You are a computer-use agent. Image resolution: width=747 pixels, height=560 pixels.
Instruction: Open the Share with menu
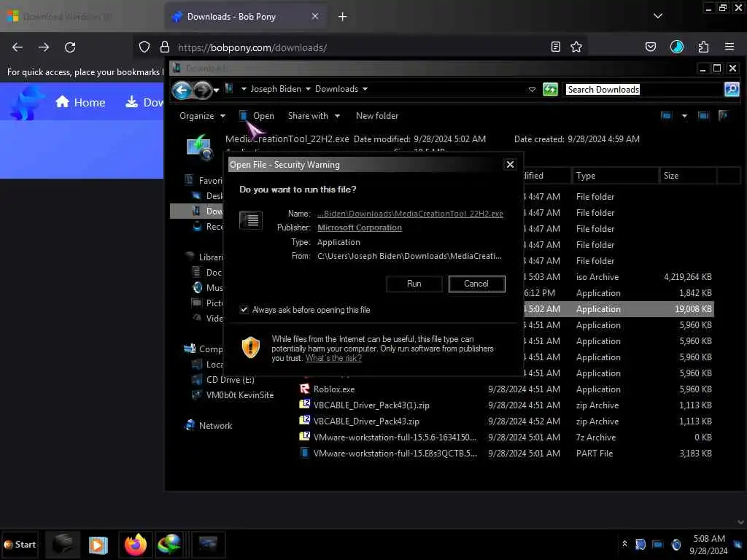click(314, 116)
